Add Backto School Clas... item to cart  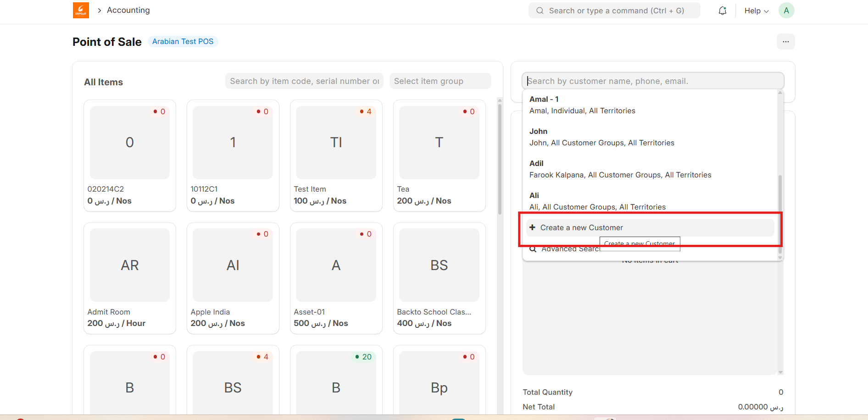[x=440, y=278]
